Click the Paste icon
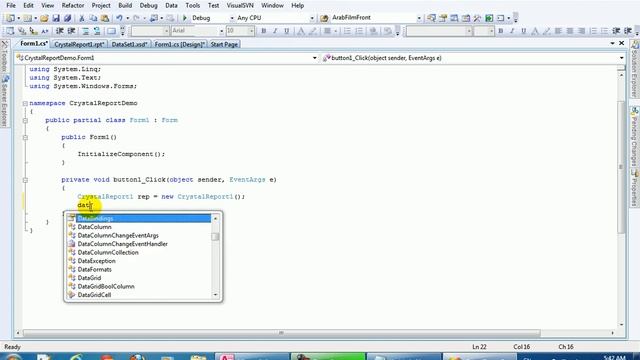 pyautogui.click(x=105, y=18)
